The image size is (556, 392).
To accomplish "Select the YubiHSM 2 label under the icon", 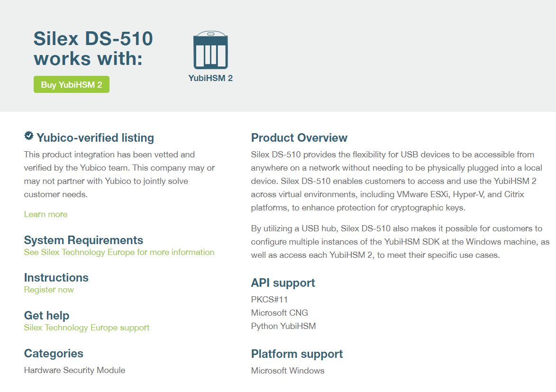I will (210, 78).
